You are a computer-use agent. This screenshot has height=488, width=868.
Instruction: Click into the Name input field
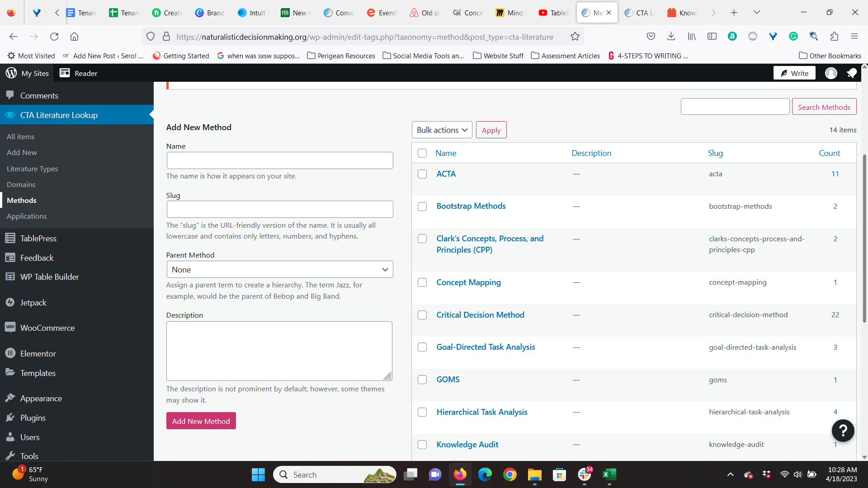click(279, 160)
